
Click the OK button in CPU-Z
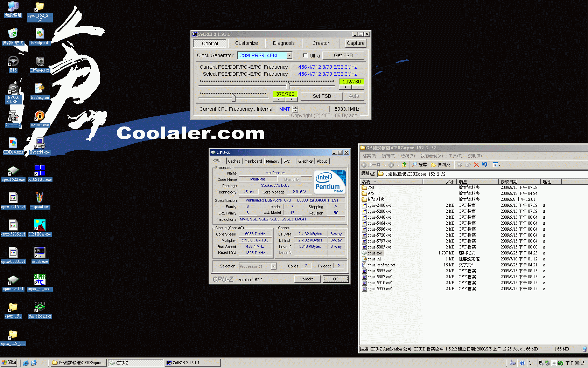tap(335, 279)
